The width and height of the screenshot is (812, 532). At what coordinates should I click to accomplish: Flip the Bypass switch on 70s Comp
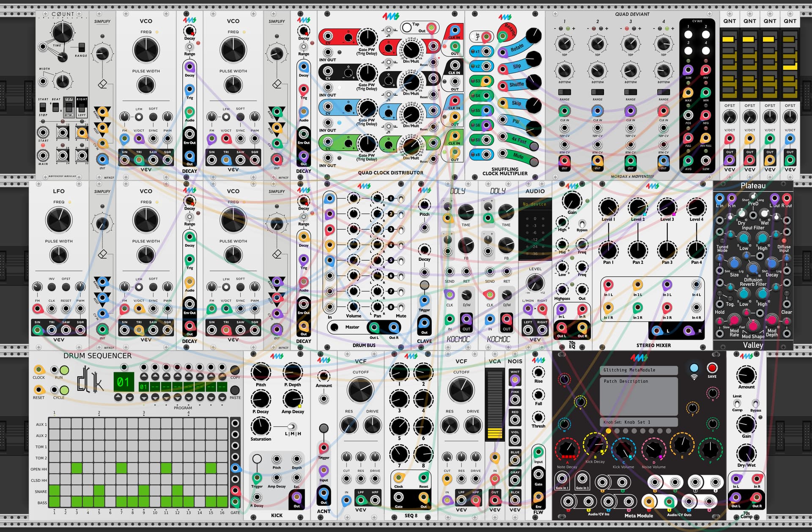coord(755,403)
